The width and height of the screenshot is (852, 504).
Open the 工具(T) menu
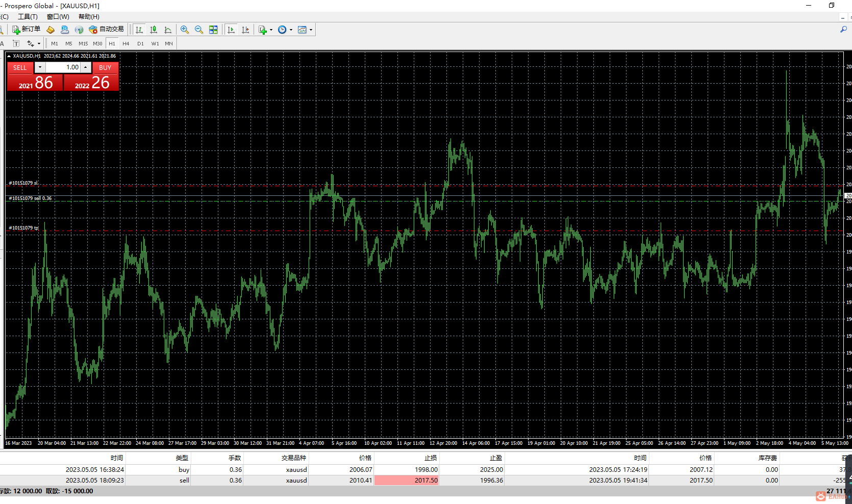28,17
